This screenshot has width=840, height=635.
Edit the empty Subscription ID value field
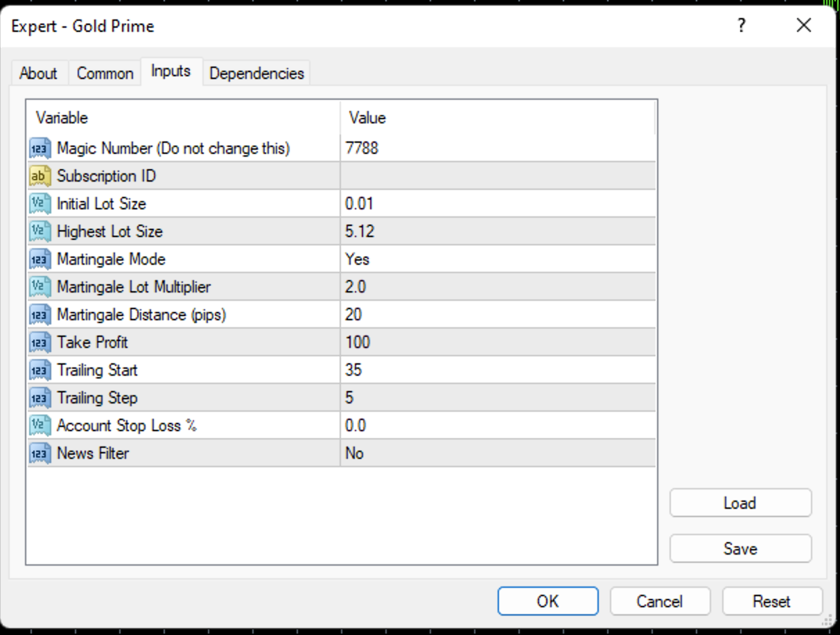point(496,176)
